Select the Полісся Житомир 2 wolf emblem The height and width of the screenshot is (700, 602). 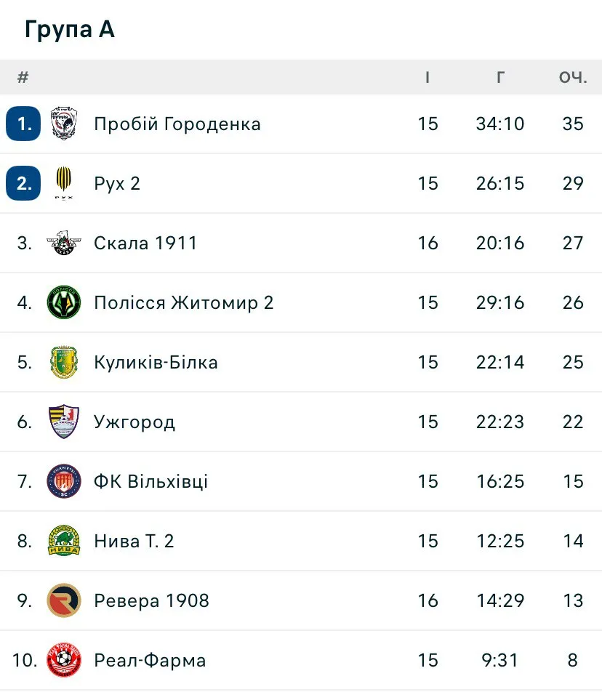(64, 302)
